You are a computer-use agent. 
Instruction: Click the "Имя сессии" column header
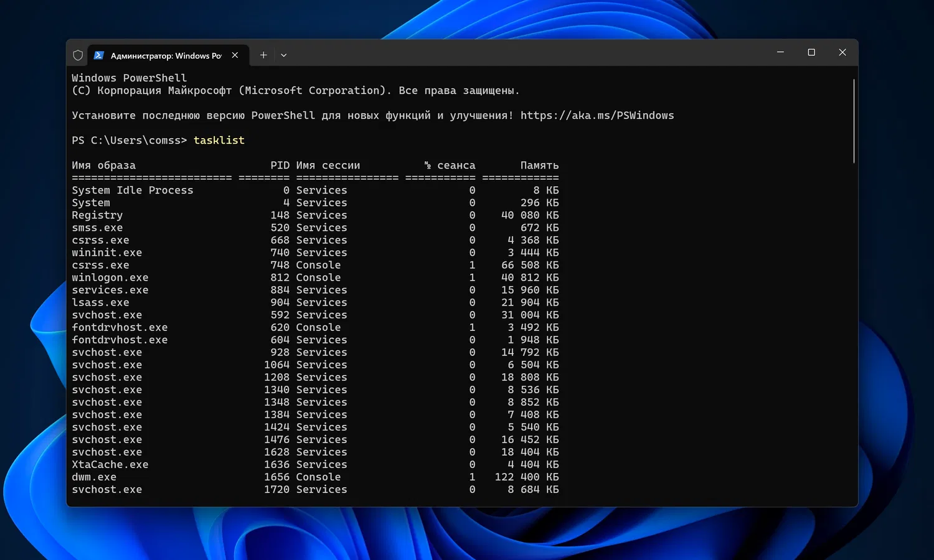click(x=328, y=166)
